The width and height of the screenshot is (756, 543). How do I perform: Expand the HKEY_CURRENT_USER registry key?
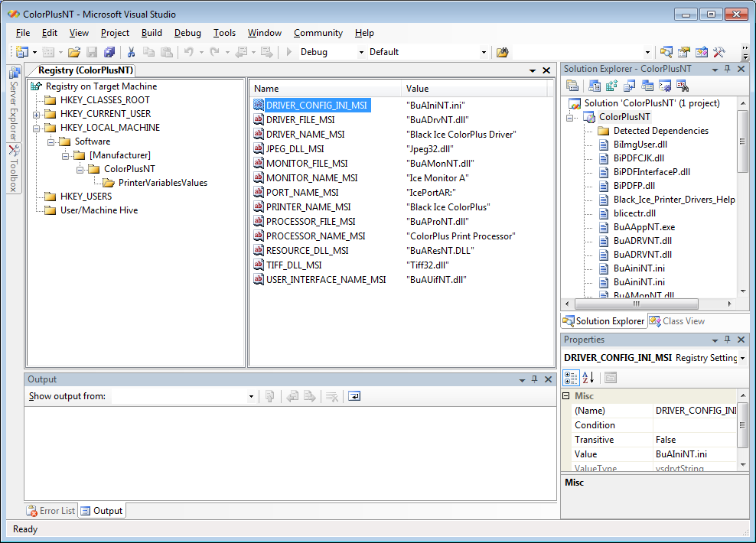point(36,115)
